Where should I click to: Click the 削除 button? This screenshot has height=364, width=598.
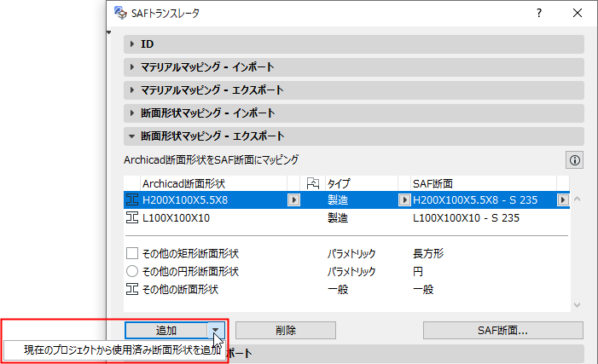point(286,330)
